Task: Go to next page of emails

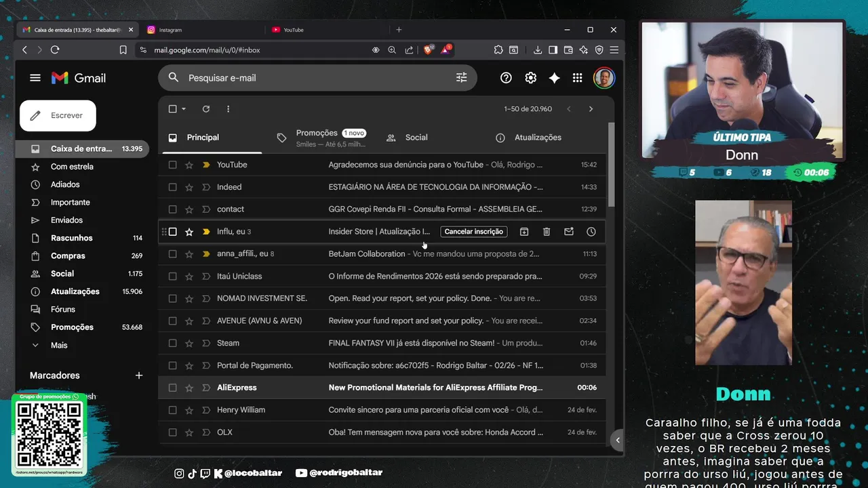Action: (591, 109)
